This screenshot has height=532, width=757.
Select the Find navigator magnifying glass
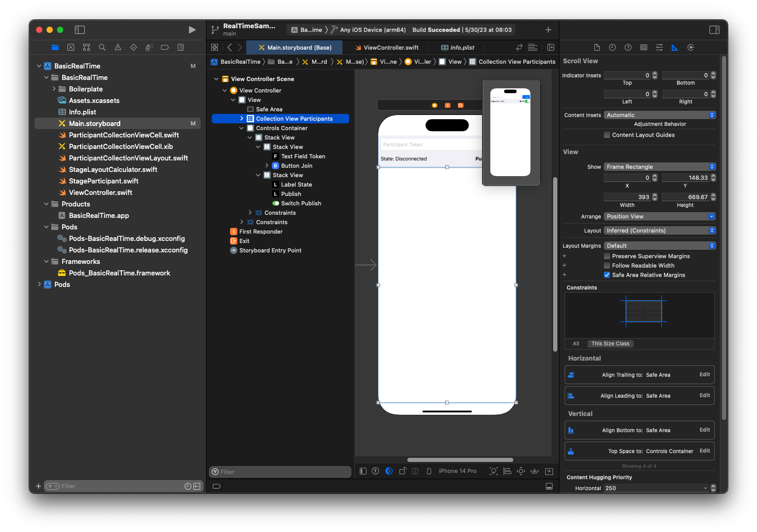tap(102, 47)
